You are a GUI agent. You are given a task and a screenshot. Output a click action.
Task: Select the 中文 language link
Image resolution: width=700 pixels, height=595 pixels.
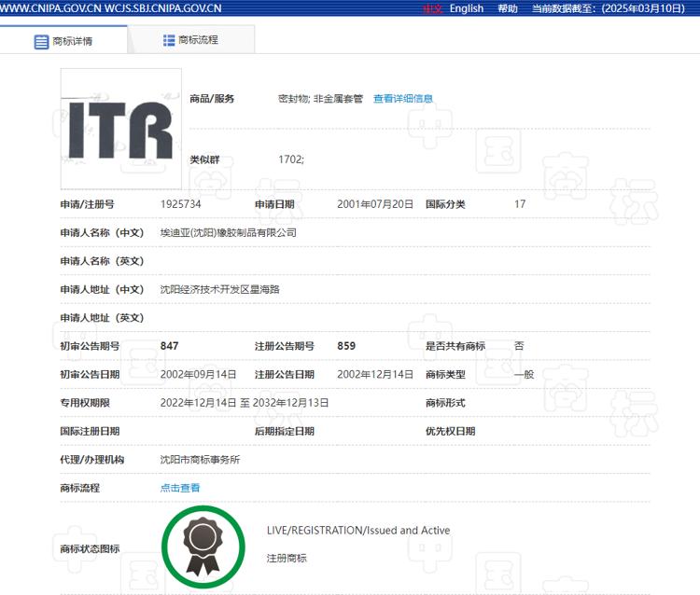click(x=432, y=8)
